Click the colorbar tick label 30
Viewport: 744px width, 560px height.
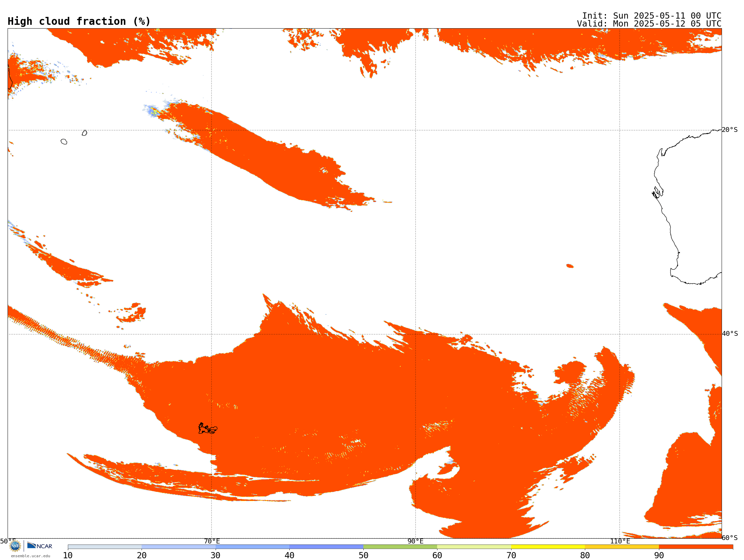coord(216,556)
